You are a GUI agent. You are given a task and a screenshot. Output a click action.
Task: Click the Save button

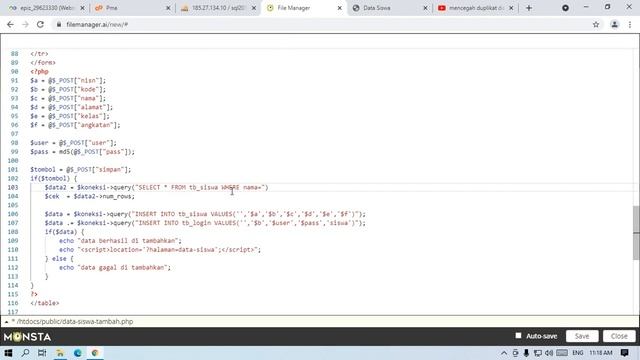pos(582,336)
